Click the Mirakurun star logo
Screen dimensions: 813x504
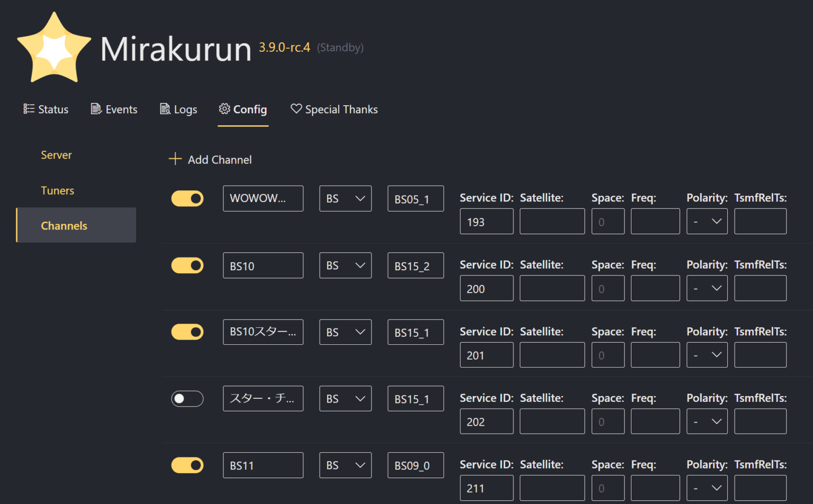(x=54, y=49)
